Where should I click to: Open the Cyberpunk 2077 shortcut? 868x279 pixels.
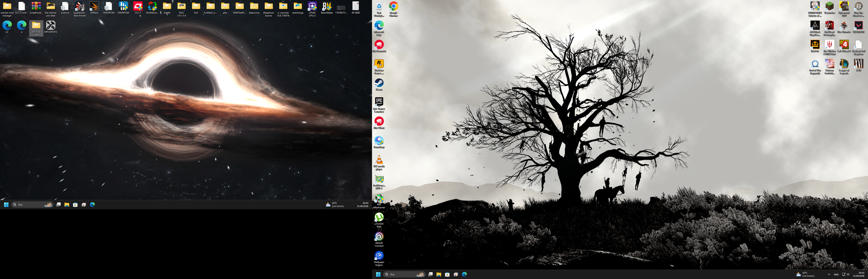click(x=844, y=9)
